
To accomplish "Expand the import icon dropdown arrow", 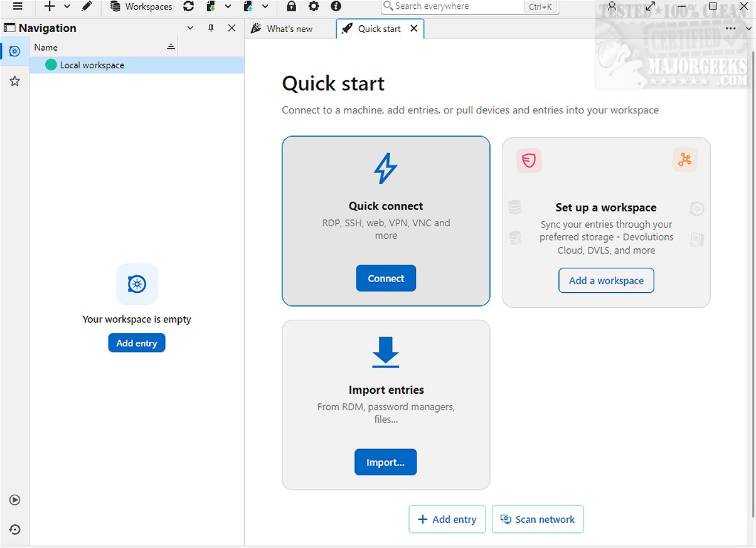I will (228, 6).
